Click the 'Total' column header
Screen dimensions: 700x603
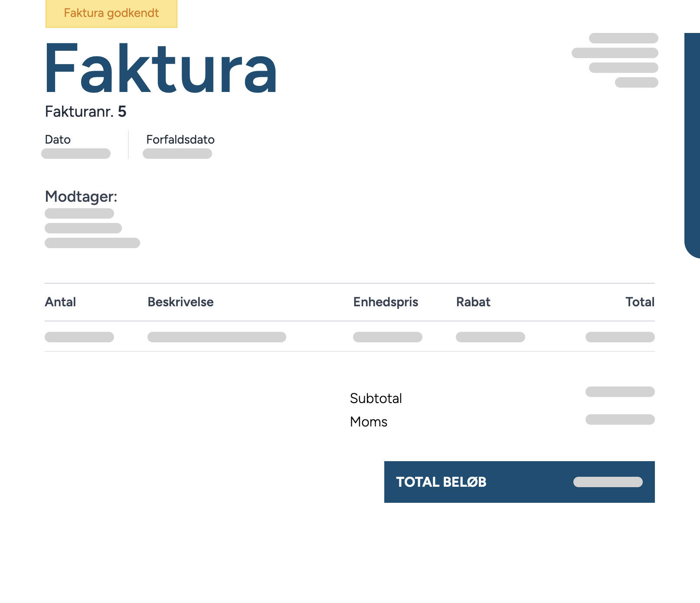coord(640,302)
